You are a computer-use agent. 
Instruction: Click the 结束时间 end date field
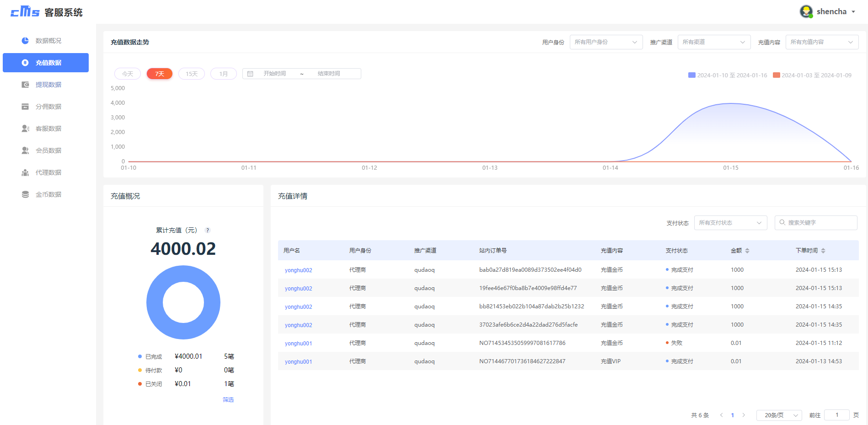[329, 74]
